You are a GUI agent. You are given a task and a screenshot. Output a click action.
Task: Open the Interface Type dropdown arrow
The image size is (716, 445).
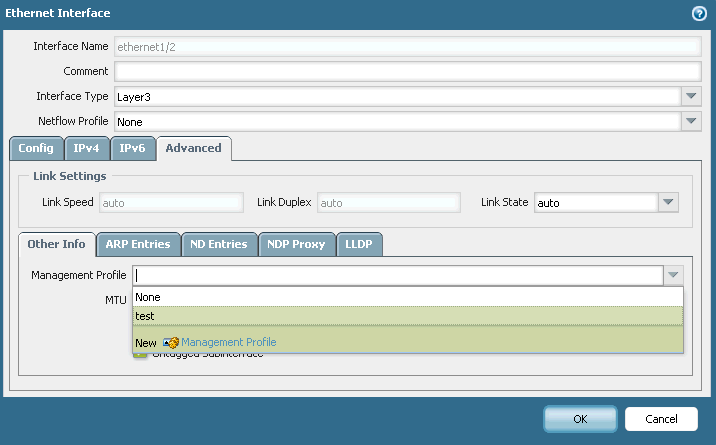691,96
